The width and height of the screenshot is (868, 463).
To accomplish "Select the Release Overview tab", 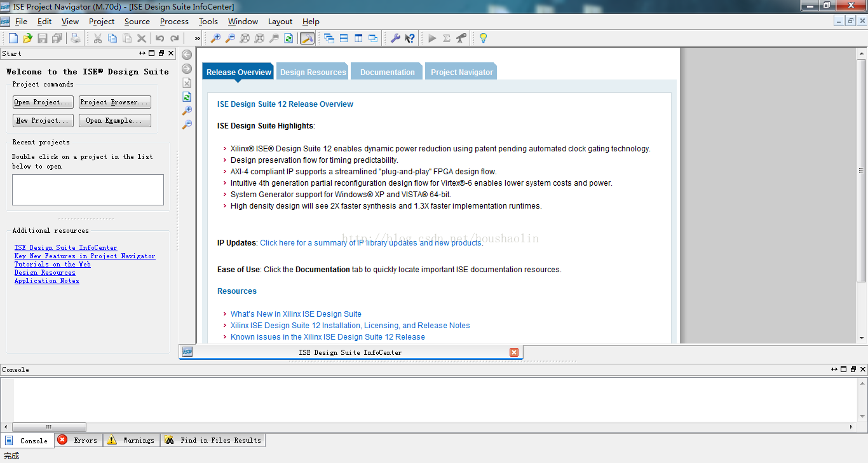I will tap(239, 72).
